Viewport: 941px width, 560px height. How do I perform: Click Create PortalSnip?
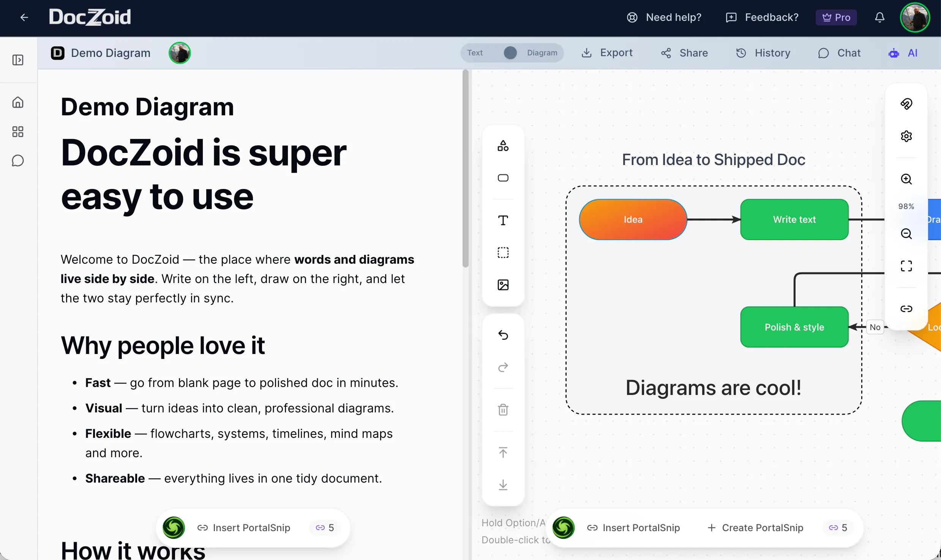click(755, 528)
